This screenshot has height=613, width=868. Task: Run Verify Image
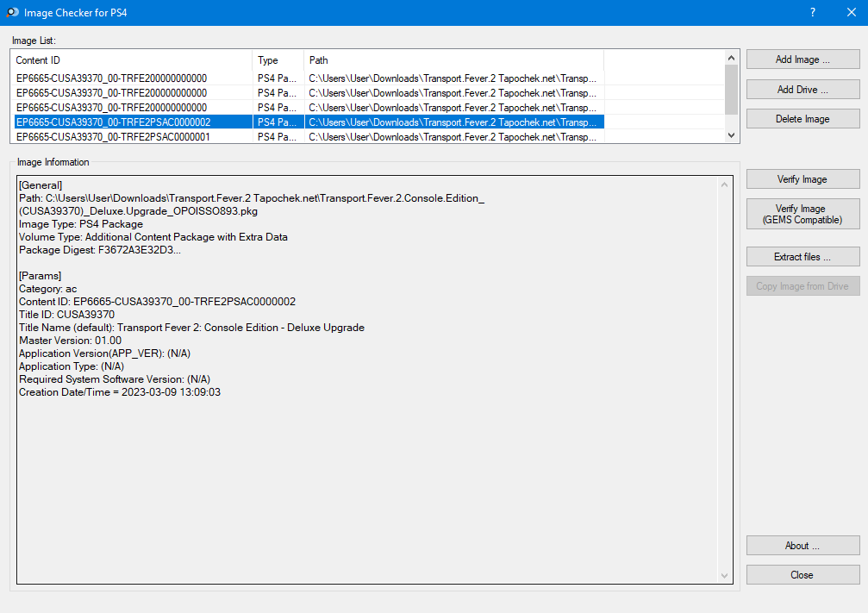coord(802,179)
